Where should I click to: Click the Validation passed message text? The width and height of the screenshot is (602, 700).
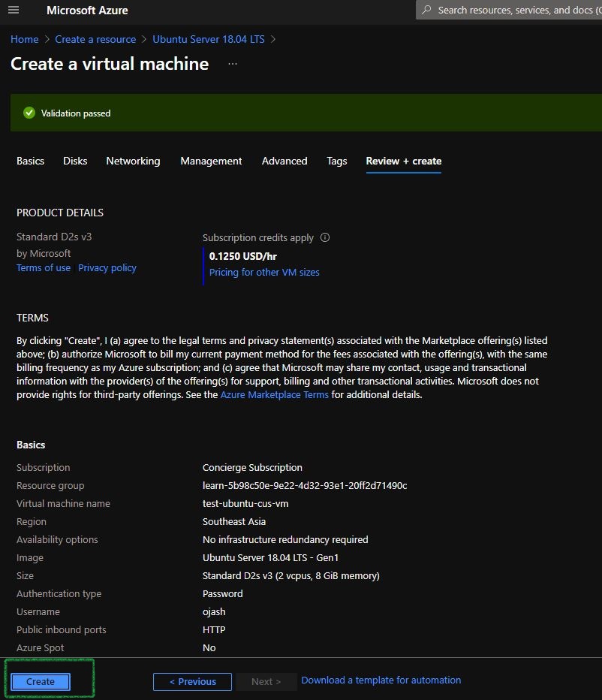[76, 113]
